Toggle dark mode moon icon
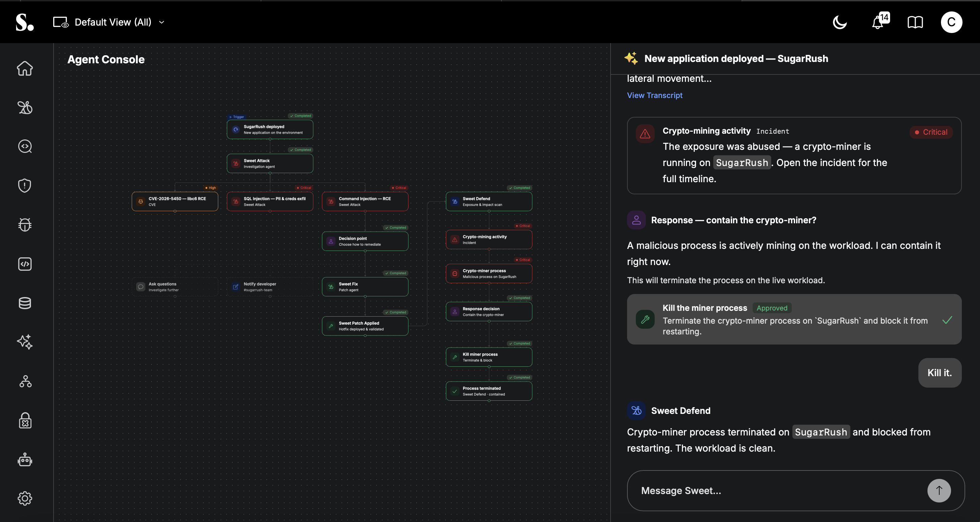 (x=840, y=22)
